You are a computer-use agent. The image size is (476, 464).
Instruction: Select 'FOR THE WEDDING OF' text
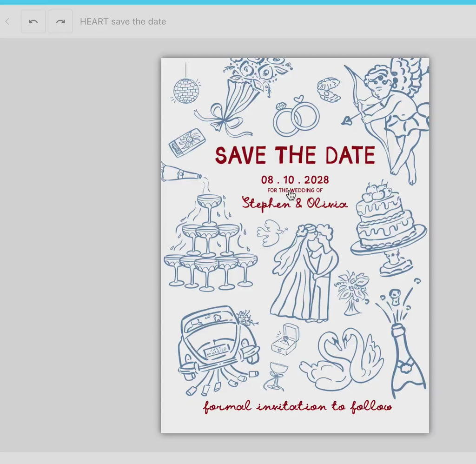click(295, 191)
